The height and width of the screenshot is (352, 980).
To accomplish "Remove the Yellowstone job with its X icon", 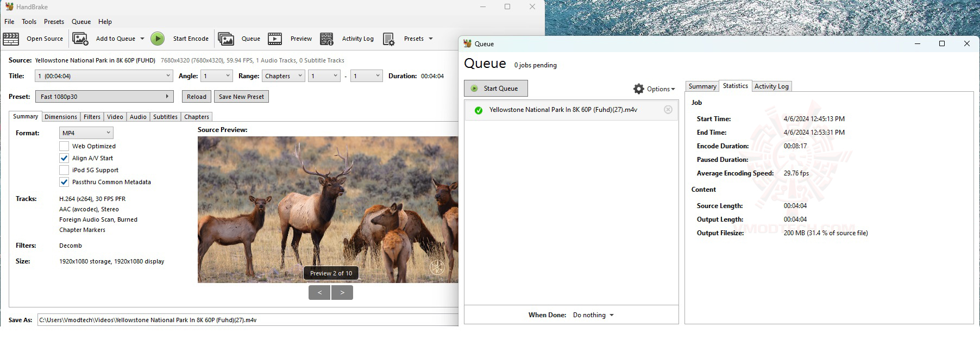I will tap(668, 110).
